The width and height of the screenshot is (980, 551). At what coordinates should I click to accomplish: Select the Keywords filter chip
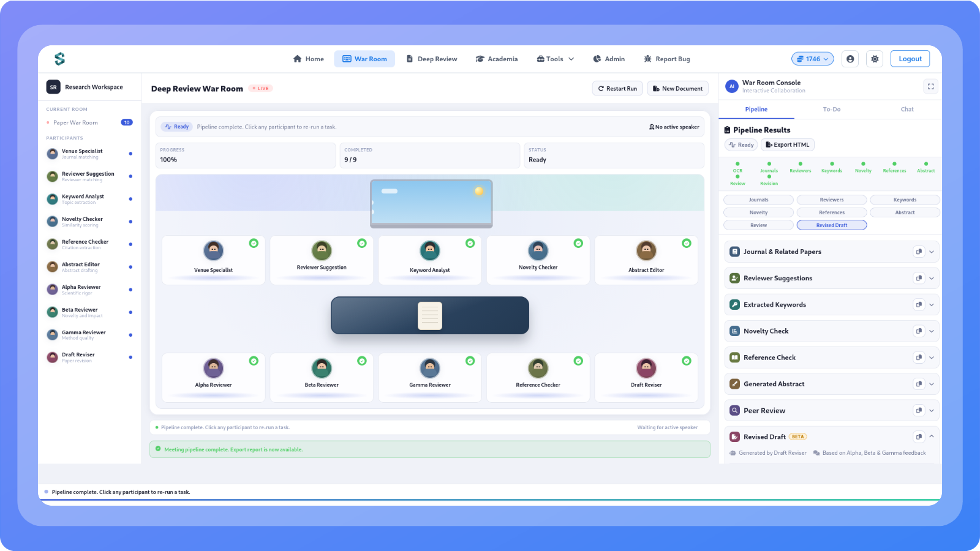[905, 200]
